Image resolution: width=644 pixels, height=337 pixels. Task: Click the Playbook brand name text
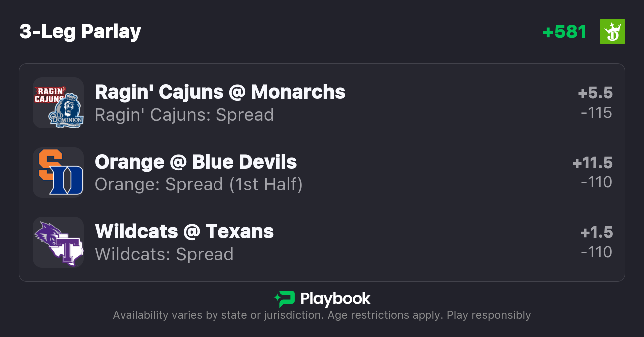pos(335,299)
